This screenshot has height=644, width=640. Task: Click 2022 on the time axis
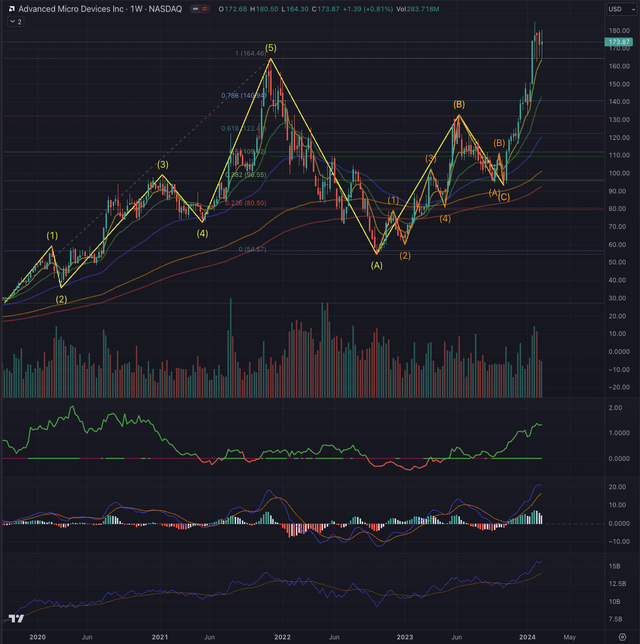tap(282, 637)
